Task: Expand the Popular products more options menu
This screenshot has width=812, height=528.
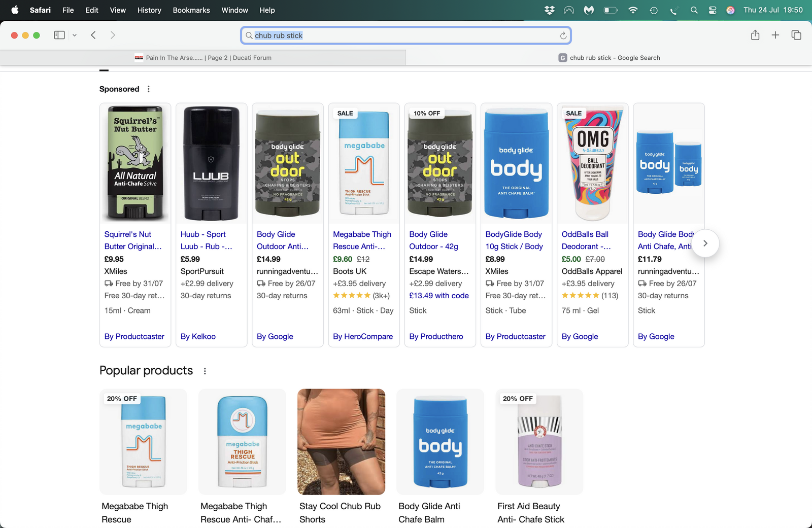Action: pyautogui.click(x=205, y=371)
